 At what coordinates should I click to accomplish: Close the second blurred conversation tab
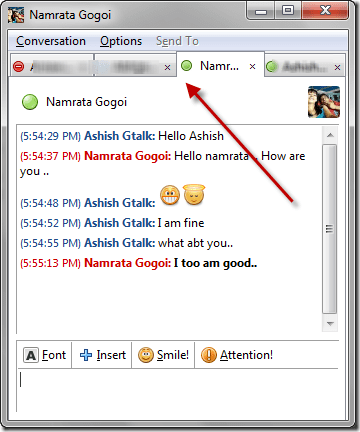click(167, 68)
